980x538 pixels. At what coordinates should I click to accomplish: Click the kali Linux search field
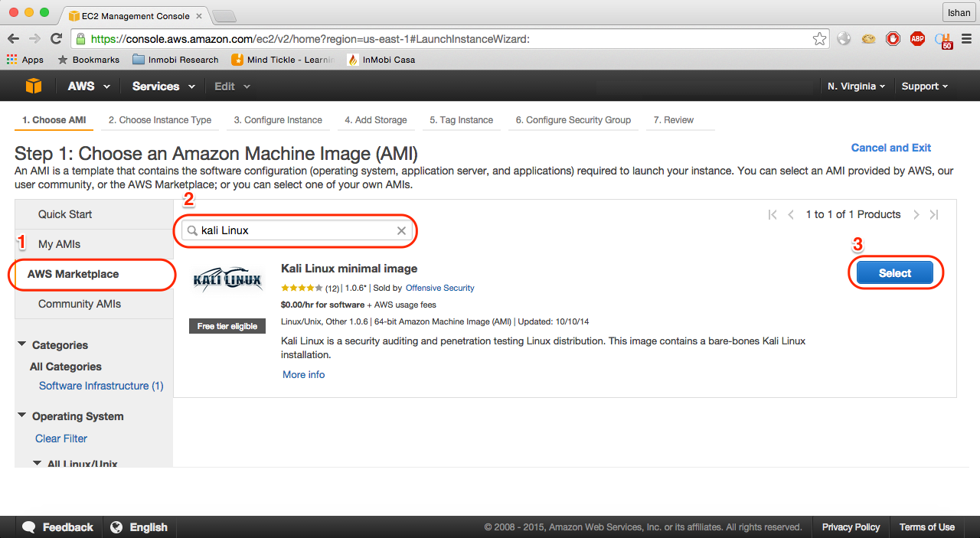[x=297, y=230]
